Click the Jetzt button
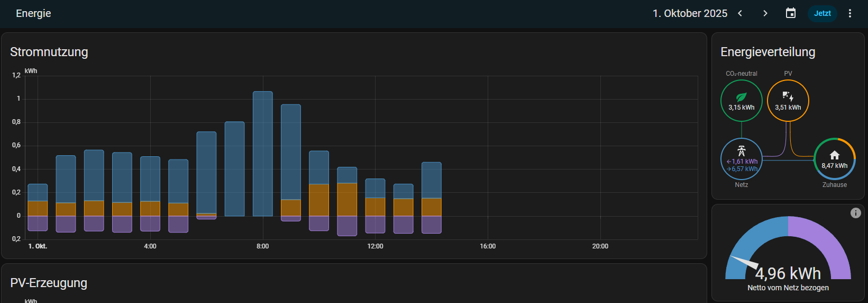This screenshot has width=868, height=303. click(822, 13)
